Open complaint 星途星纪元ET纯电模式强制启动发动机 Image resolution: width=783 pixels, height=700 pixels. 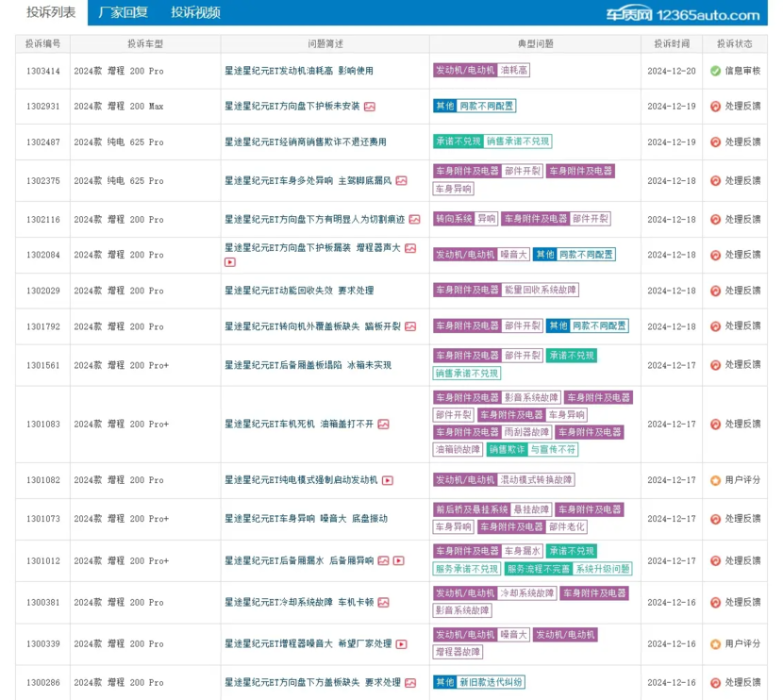tap(301, 480)
